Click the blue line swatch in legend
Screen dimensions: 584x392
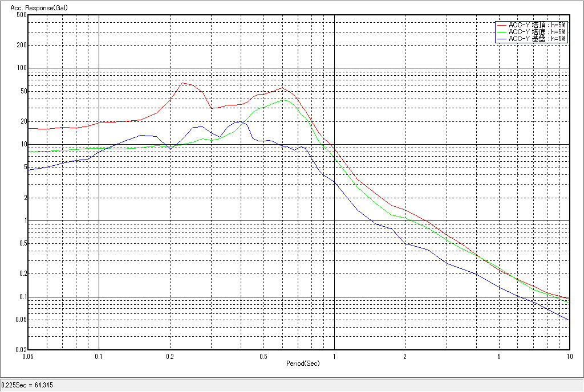tap(501, 39)
